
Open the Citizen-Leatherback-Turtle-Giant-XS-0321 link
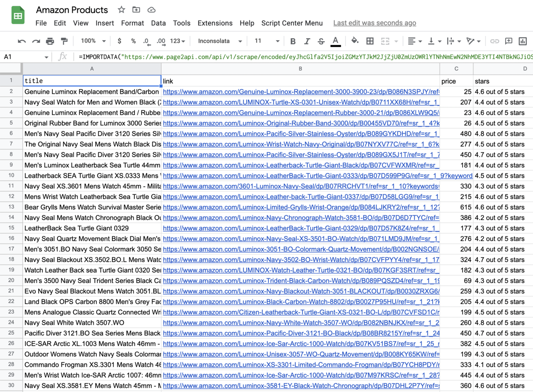pyautogui.click(x=301, y=312)
